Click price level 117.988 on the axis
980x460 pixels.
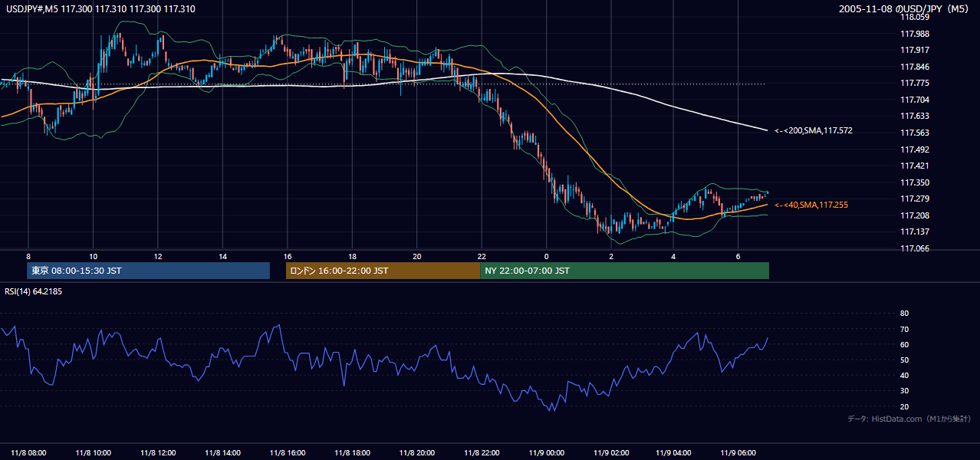(915, 34)
